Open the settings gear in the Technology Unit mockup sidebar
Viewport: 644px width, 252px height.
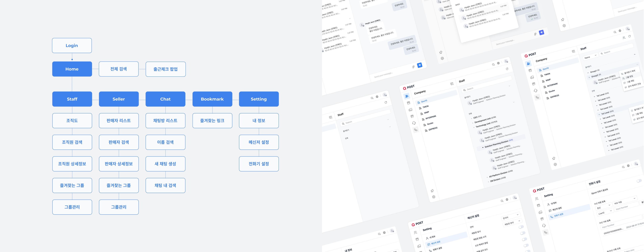coord(434,197)
